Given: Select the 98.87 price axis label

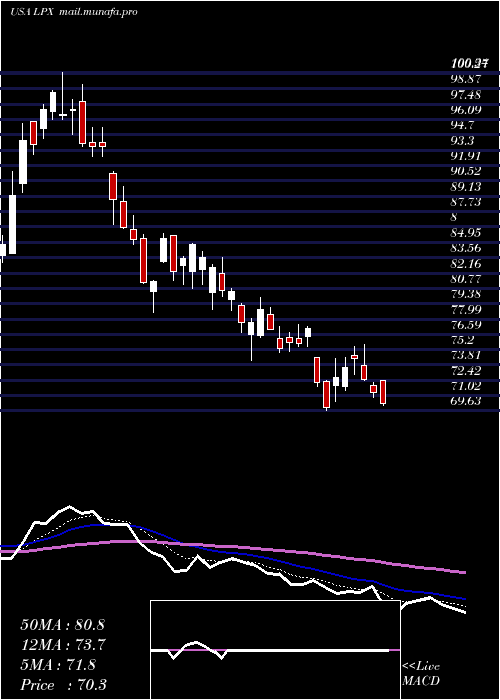Looking at the screenshot, I should 466,79.
